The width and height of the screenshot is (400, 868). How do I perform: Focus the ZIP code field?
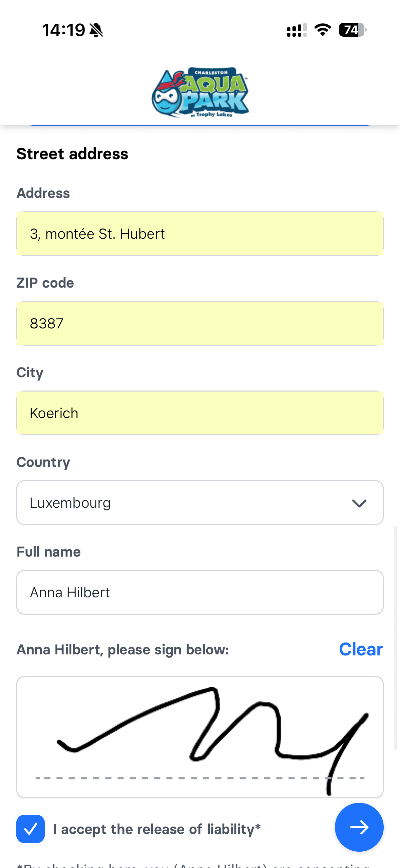[200, 323]
